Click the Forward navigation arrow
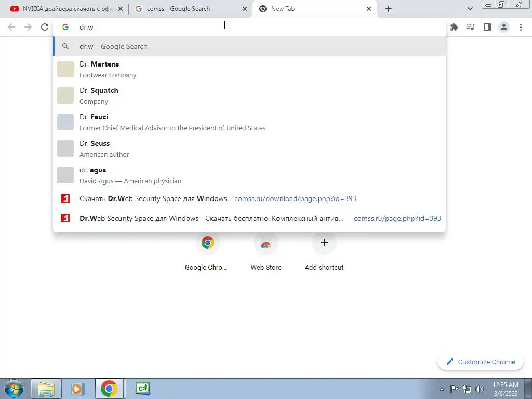532x399 pixels. point(28,27)
